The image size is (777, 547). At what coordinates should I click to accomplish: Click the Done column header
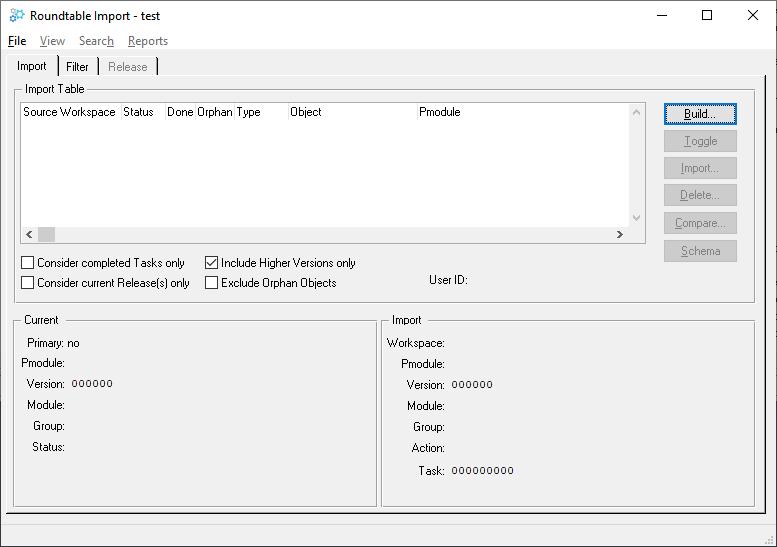tap(180, 112)
